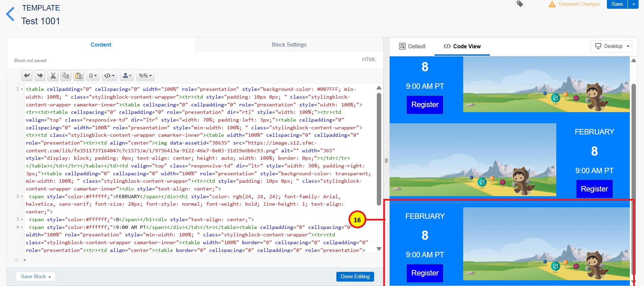
Task: Click the Done Editing button
Action: coord(355,277)
